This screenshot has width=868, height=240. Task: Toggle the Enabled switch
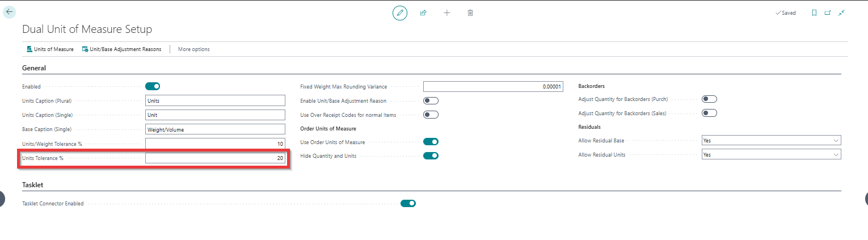(153, 86)
